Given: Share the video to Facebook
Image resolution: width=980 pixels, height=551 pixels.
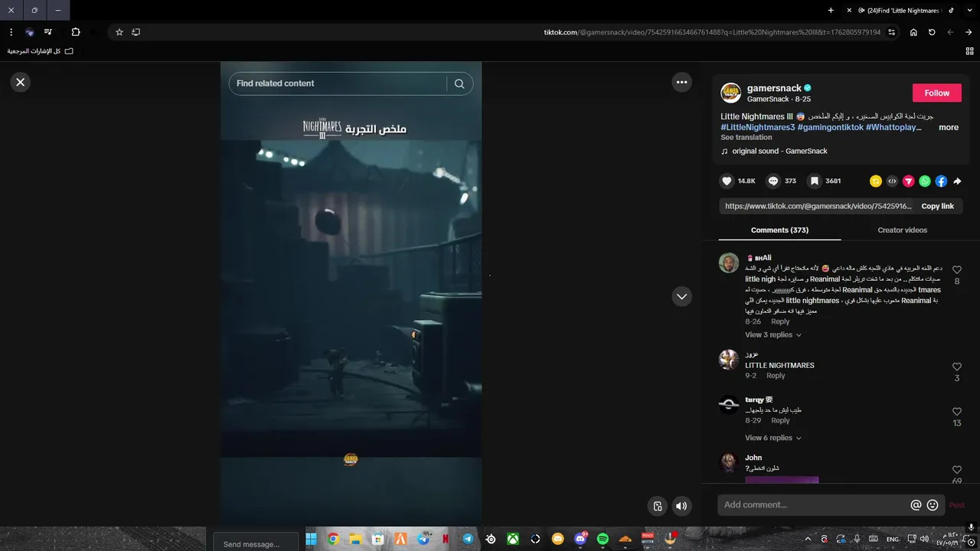Looking at the screenshot, I should [941, 181].
